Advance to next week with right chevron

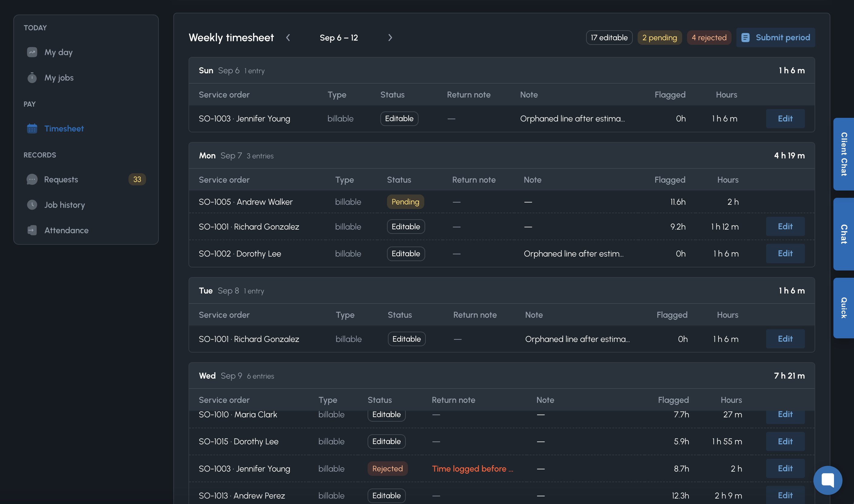click(x=390, y=38)
